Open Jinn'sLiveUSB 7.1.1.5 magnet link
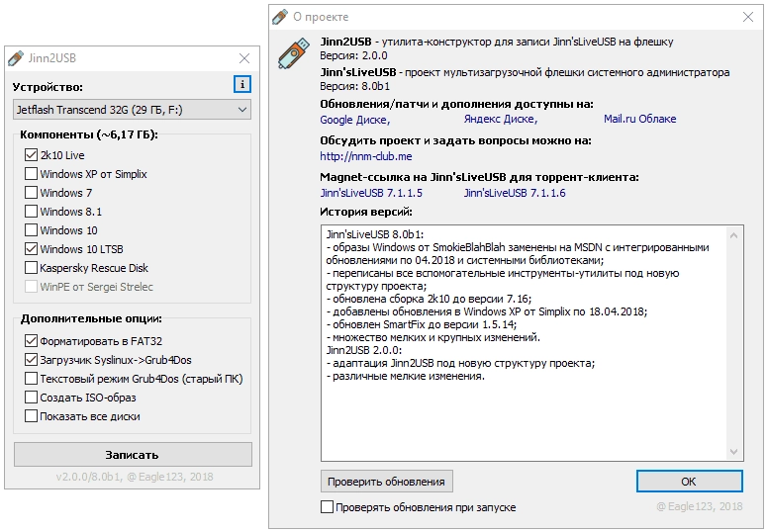This screenshot has height=532, width=768. click(x=371, y=194)
